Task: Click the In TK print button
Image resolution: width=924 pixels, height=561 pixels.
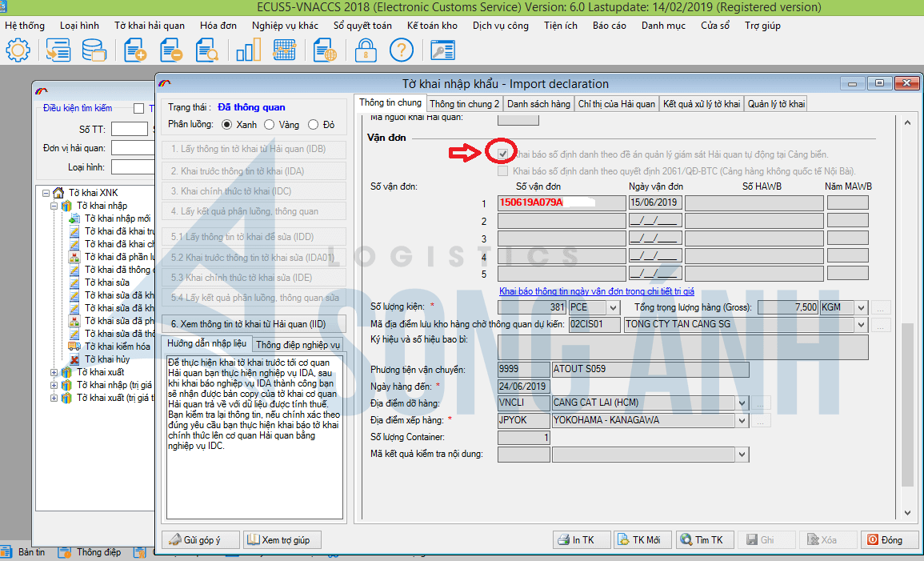Action: pos(582,540)
